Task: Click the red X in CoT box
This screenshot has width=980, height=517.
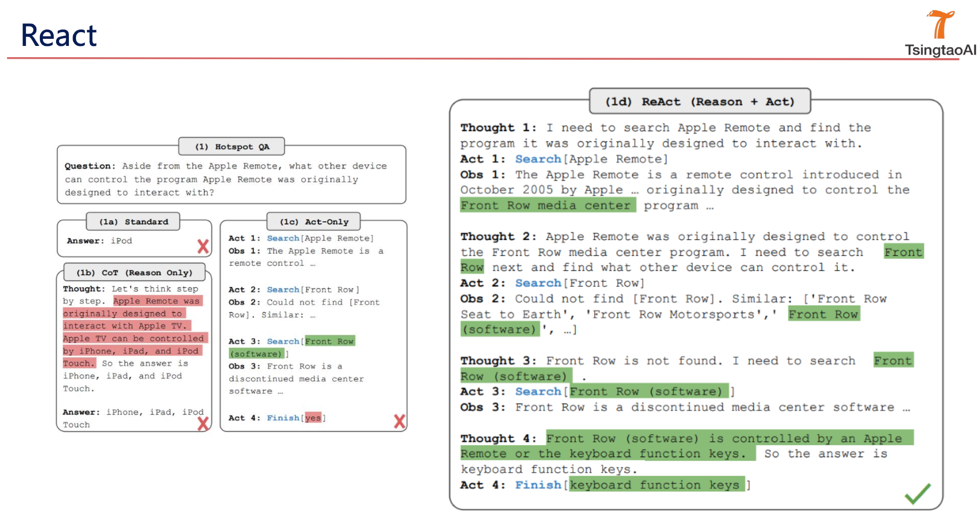Action: (203, 423)
